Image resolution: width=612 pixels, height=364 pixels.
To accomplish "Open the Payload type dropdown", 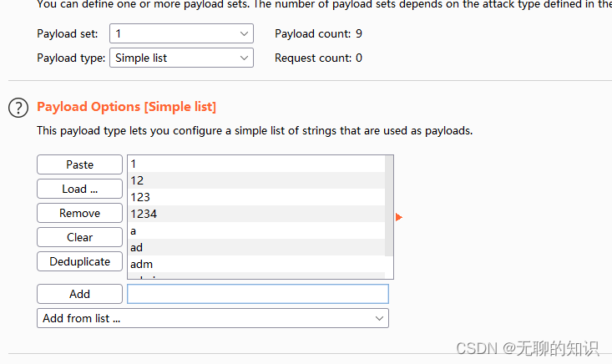I will tap(181, 58).
